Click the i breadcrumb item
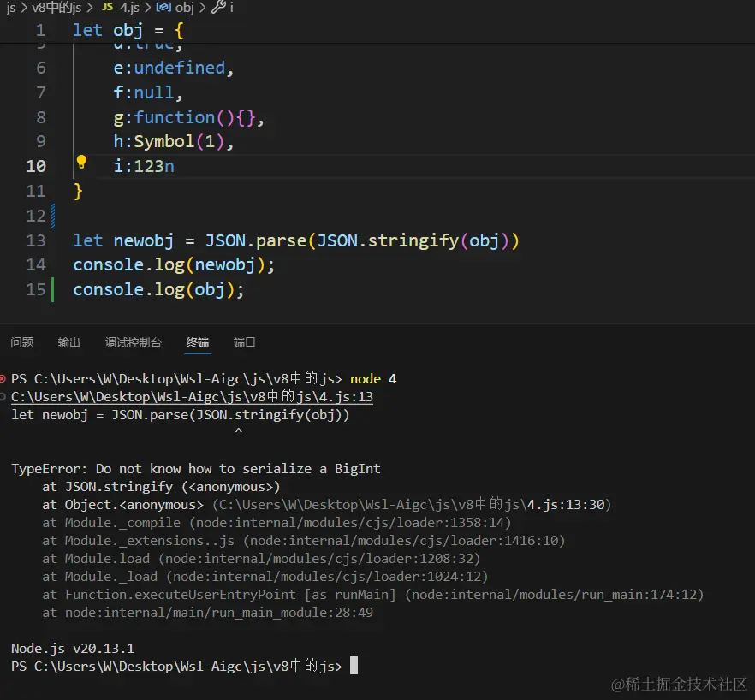Viewport: 755px width, 700px height. pos(232,7)
